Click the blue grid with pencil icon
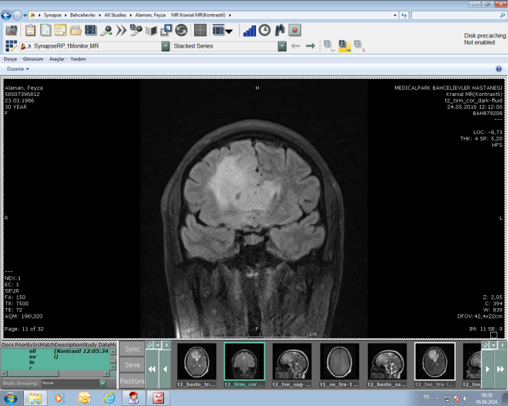This screenshot has width=508, height=406. (11, 46)
